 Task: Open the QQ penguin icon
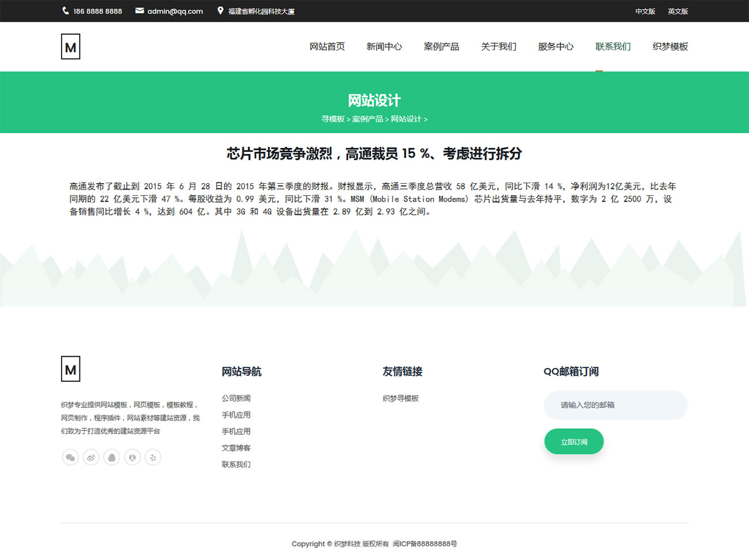(x=112, y=457)
